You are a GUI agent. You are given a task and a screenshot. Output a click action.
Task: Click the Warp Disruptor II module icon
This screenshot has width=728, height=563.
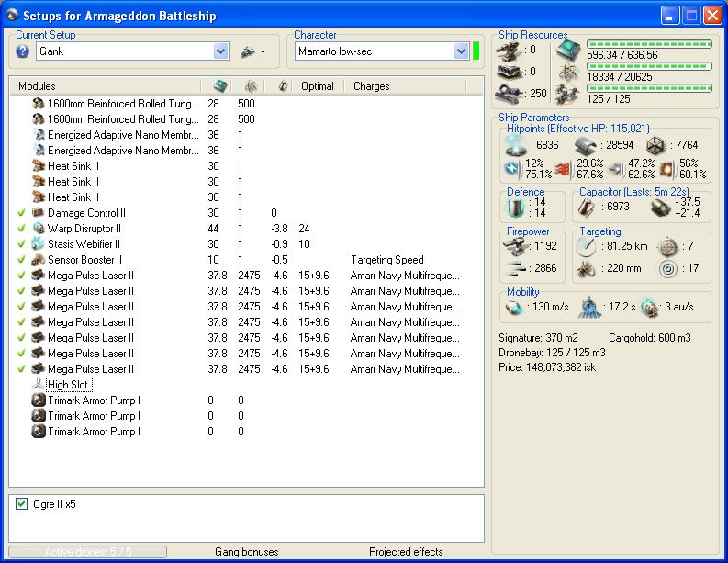point(39,229)
